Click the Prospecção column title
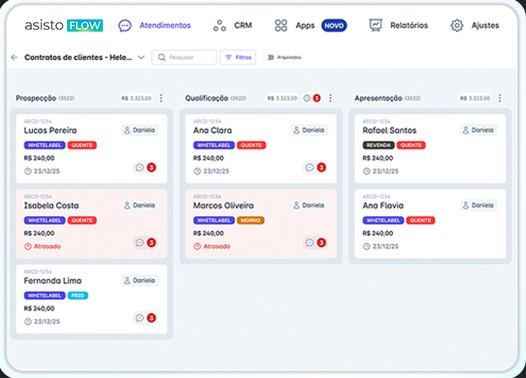The height and width of the screenshot is (378, 526). (x=36, y=98)
